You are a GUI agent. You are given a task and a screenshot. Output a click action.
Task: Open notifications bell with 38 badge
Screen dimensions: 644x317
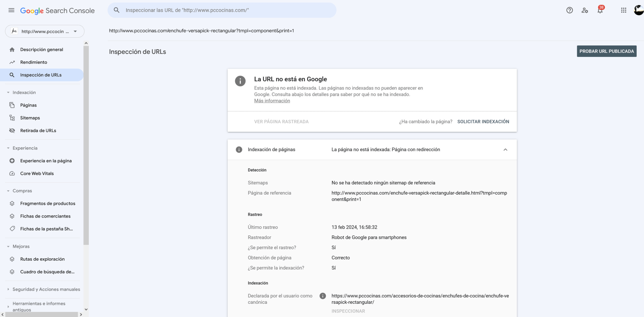(600, 10)
